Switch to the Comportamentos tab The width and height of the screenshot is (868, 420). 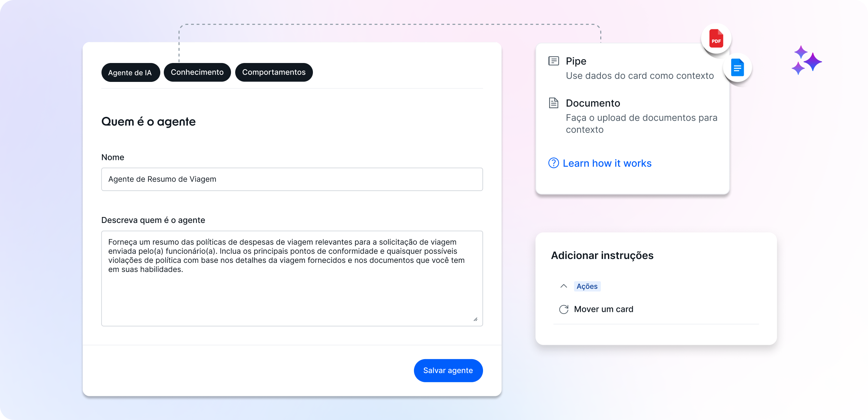pyautogui.click(x=274, y=72)
